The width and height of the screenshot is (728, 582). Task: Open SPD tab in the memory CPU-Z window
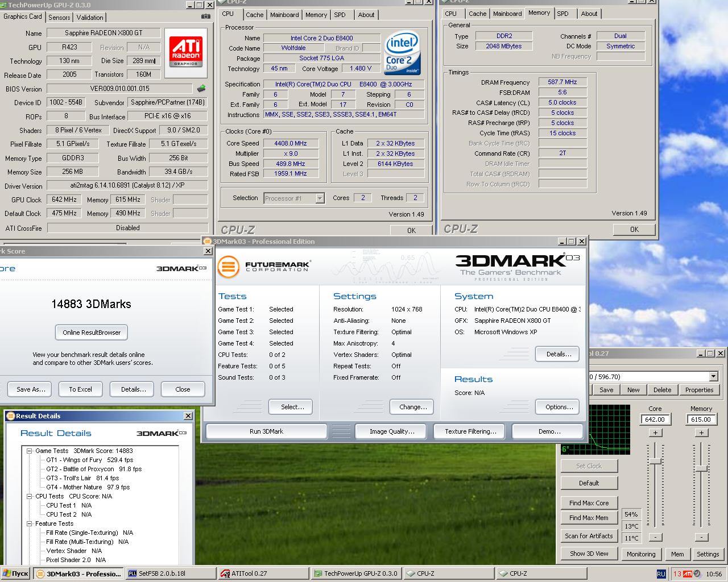pos(562,14)
